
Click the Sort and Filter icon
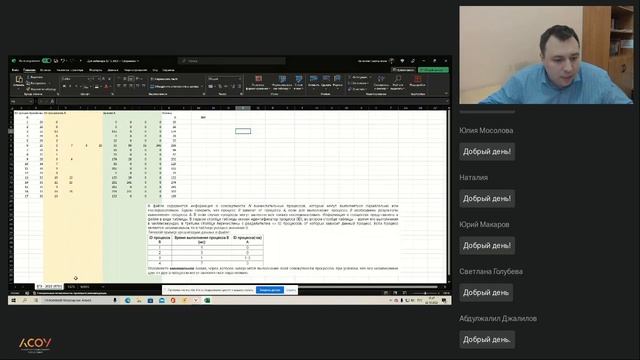coord(381,78)
